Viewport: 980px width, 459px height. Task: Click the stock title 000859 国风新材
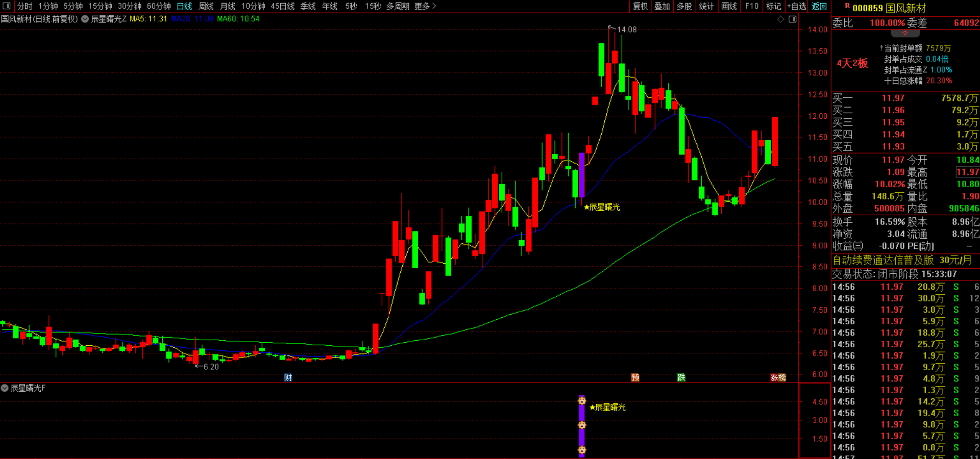(889, 8)
